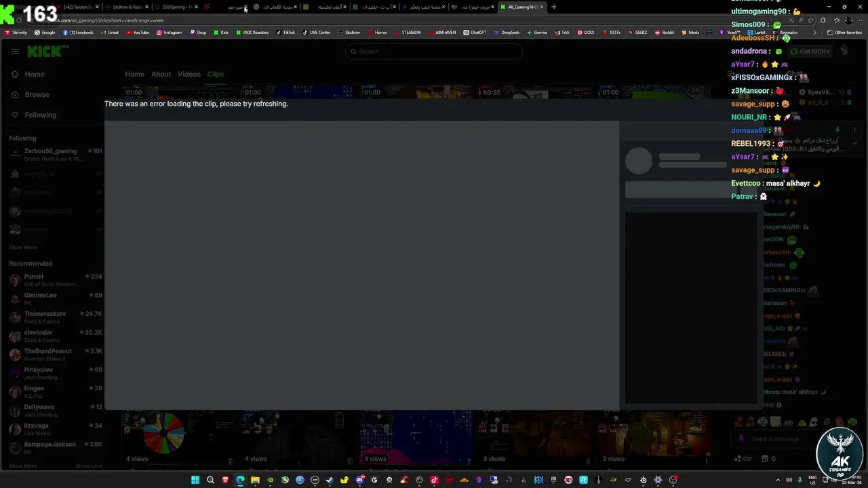The image size is (868, 488).
Task: Open Discord from the taskbar
Action: tap(359, 480)
